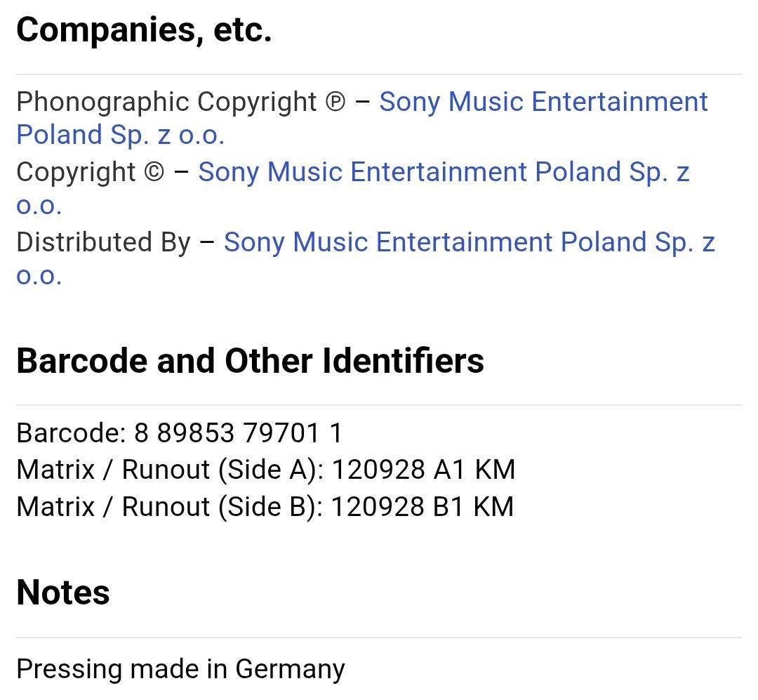Click the Phonographic Copyright label text
Screen dimensions: 758x700
(166, 102)
